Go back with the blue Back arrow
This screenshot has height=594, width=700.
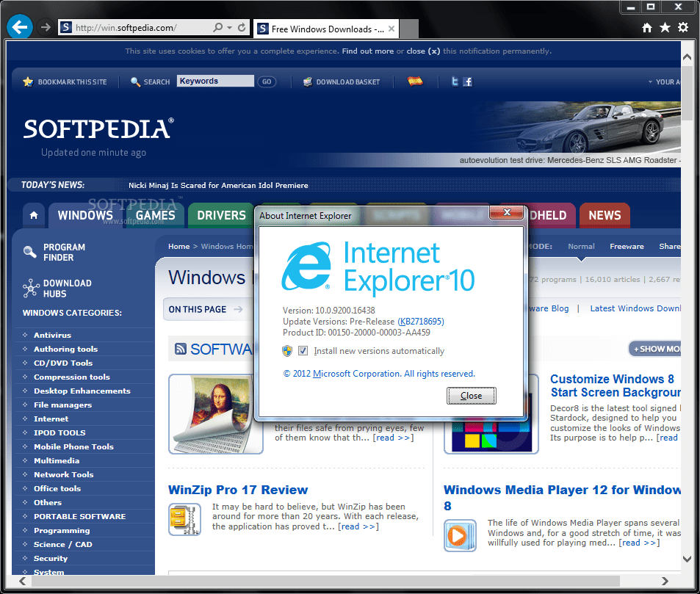[20, 27]
